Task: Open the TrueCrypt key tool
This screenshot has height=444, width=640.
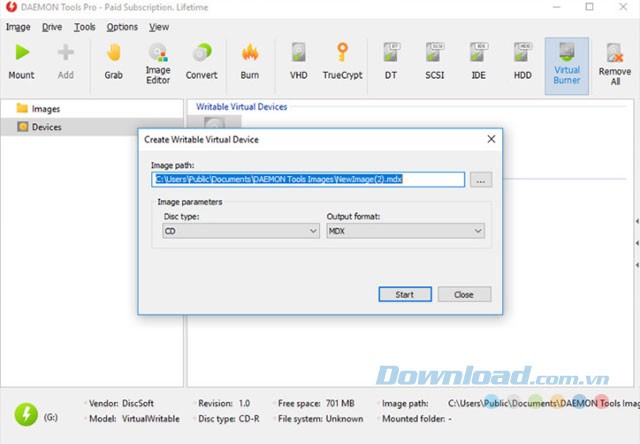Action: coord(342,62)
